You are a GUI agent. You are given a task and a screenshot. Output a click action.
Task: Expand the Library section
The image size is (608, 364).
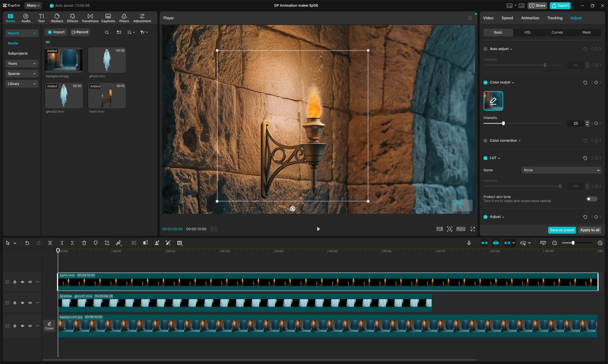coord(22,84)
